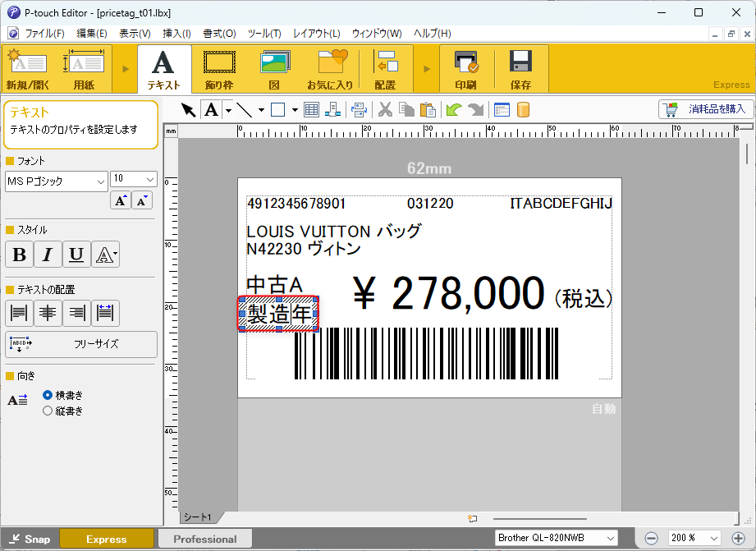Viewport: 756px width, 551px height.
Task: Open the ファイル(F) menu
Action: click(x=44, y=34)
